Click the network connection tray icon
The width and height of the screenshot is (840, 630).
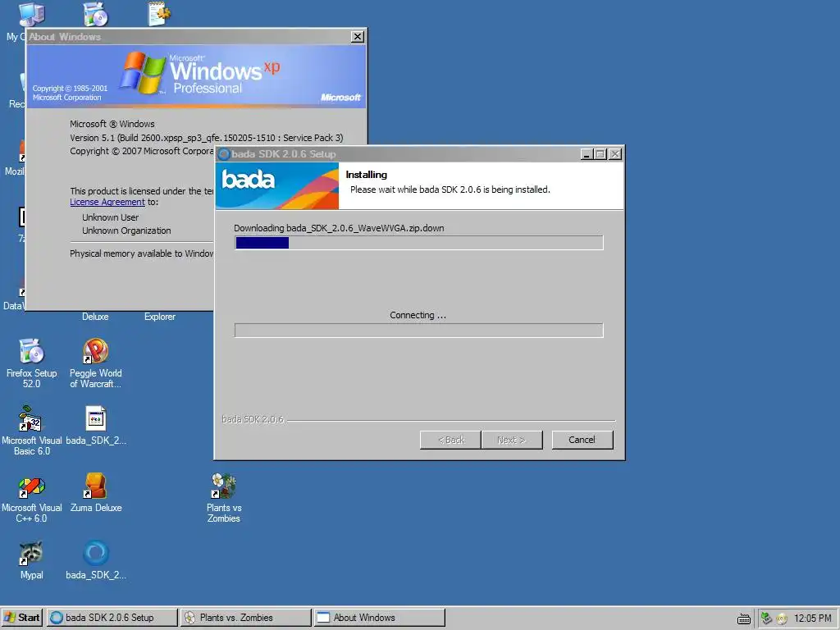pyautogui.click(x=766, y=619)
